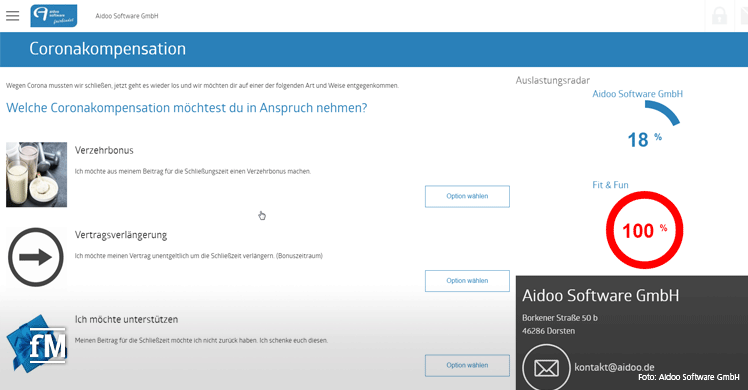
Task: Open the hamburger menu
Action: 13,16
